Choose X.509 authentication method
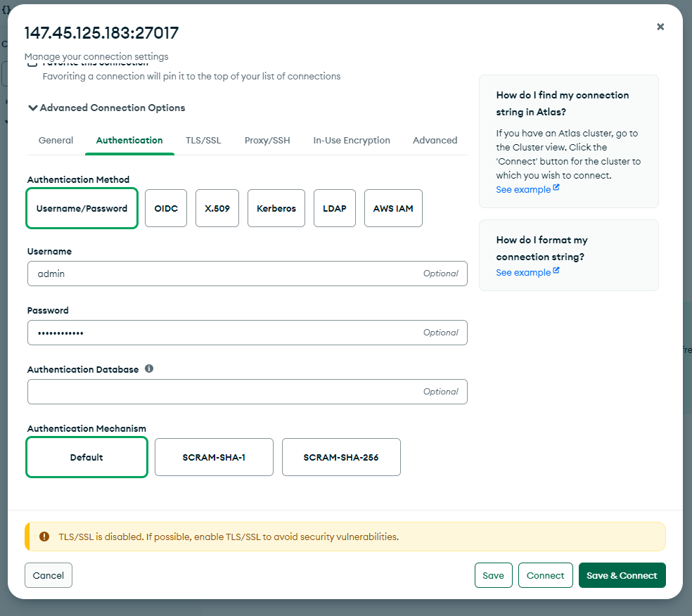Viewport: 692px width, 616px height. coord(217,208)
